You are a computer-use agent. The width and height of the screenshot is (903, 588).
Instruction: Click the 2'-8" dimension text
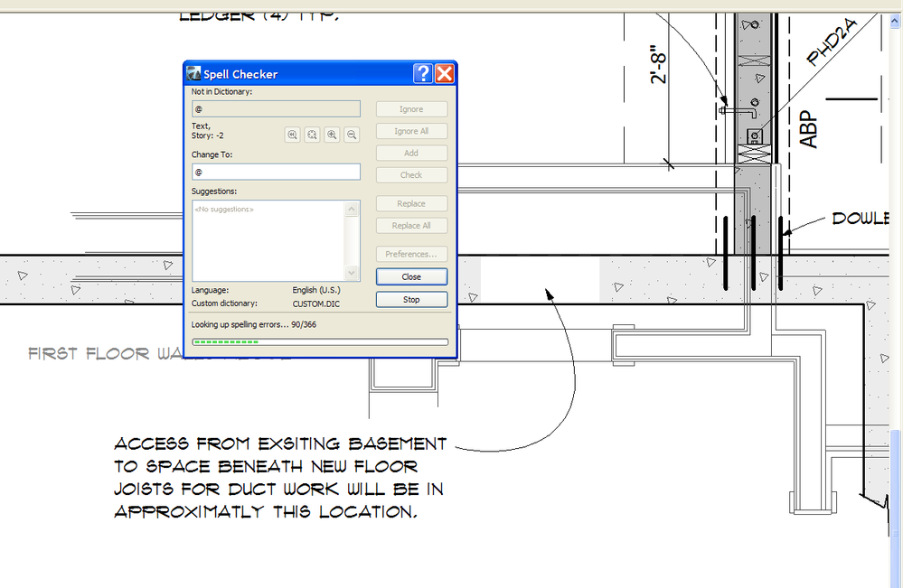coord(658,64)
